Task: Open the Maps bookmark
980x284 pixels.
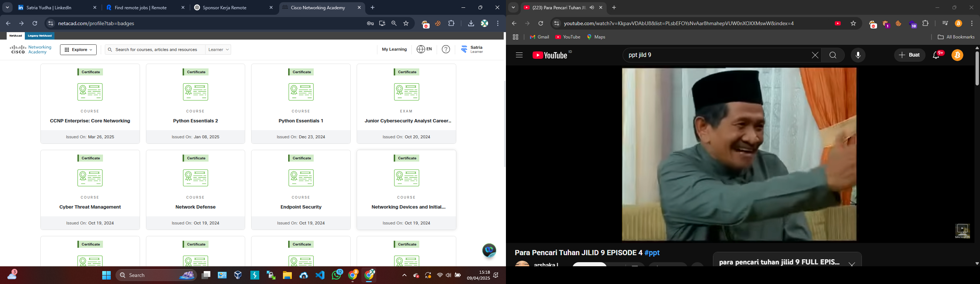Action: tap(596, 37)
